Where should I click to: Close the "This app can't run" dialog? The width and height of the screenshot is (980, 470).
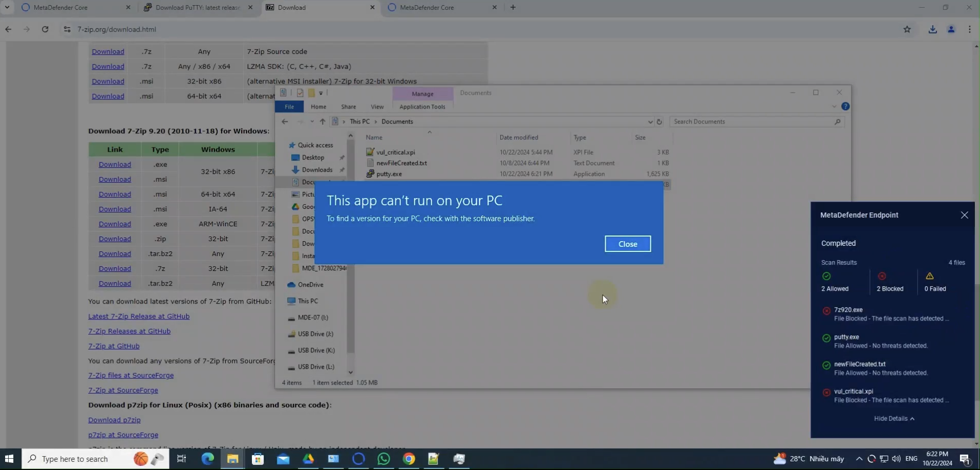click(627, 244)
